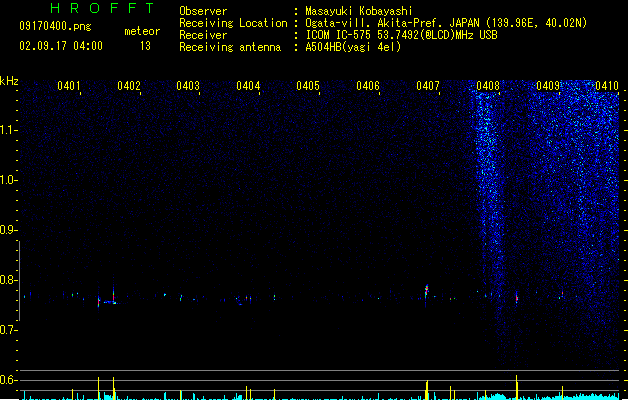Click the meteor count label
The image size is (629, 400).
[142, 31]
